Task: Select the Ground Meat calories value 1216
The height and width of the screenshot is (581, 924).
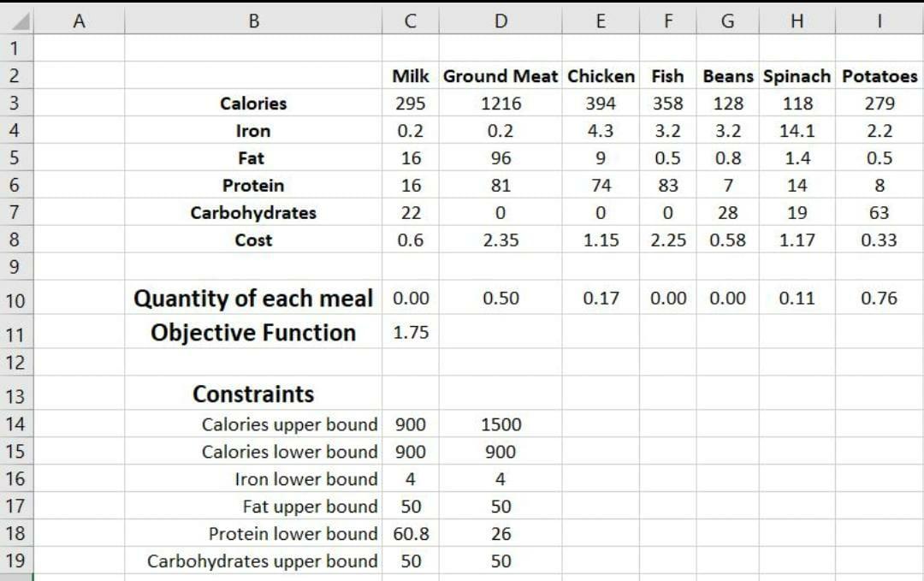Action: point(500,104)
